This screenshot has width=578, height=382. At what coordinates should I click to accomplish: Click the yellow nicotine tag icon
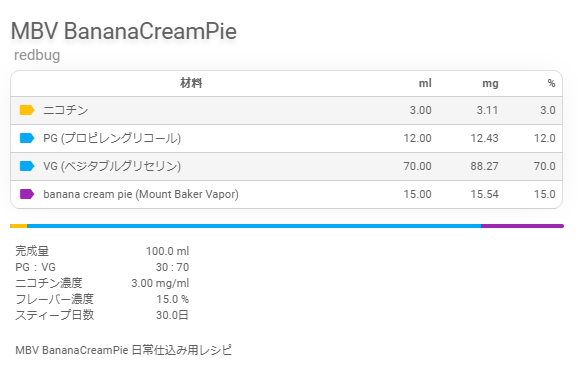pyautogui.click(x=27, y=110)
